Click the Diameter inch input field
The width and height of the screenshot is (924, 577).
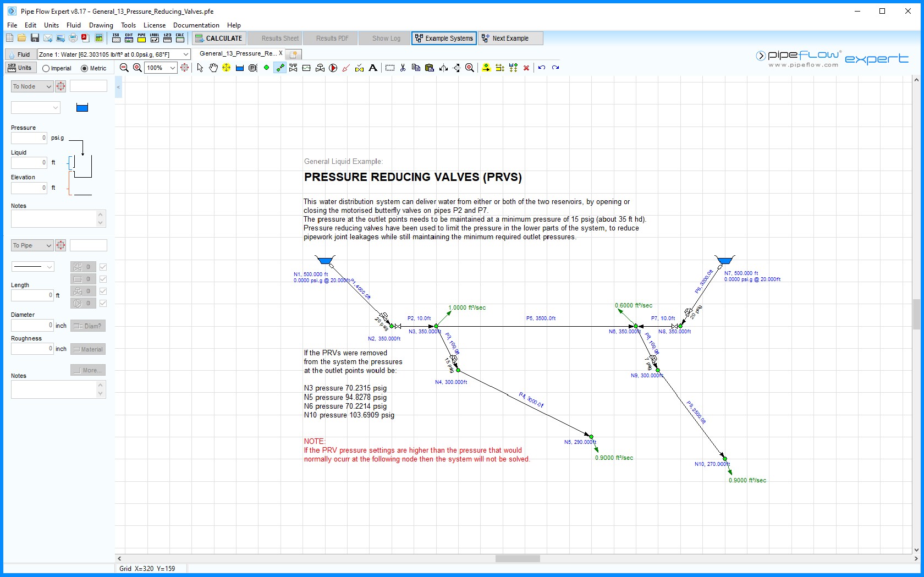[32, 325]
